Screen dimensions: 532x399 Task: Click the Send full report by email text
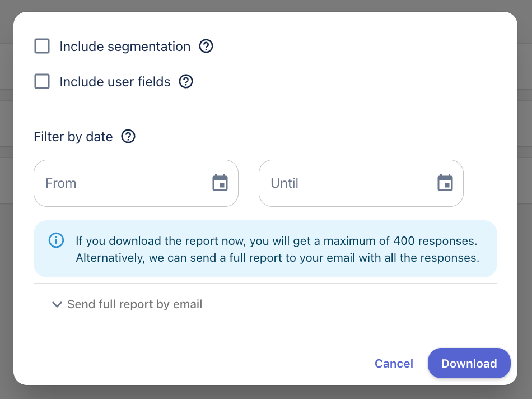click(134, 304)
